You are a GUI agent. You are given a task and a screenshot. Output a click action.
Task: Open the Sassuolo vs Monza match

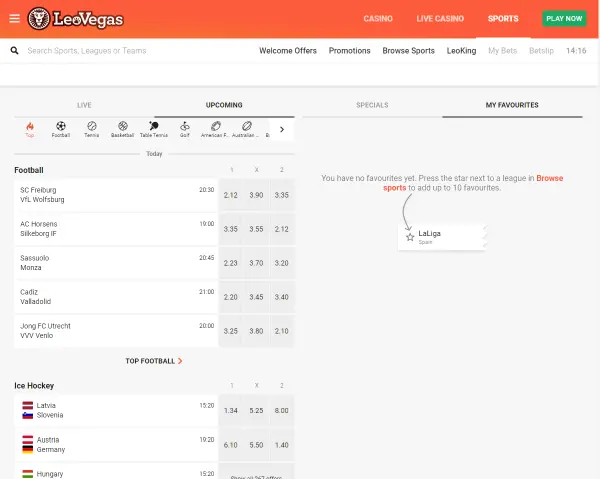[116, 263]
